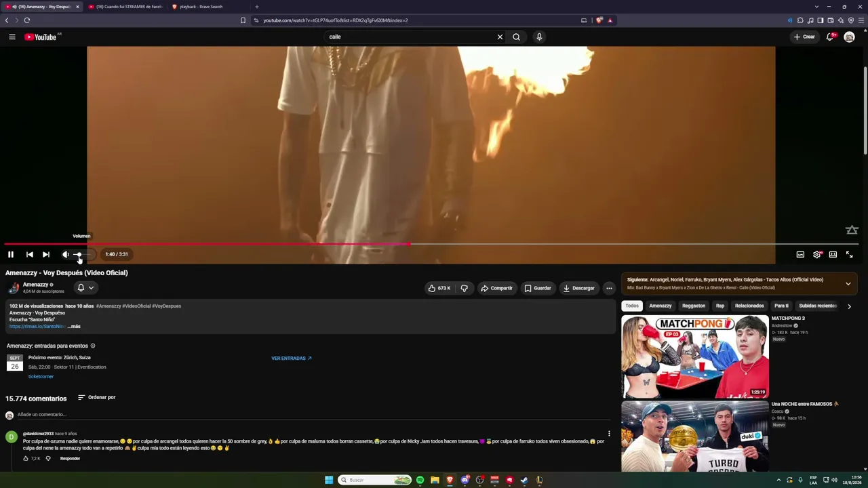
Task: Expand the 'Siguiente' playlist panel chevron
Action: tap(848, 283)
